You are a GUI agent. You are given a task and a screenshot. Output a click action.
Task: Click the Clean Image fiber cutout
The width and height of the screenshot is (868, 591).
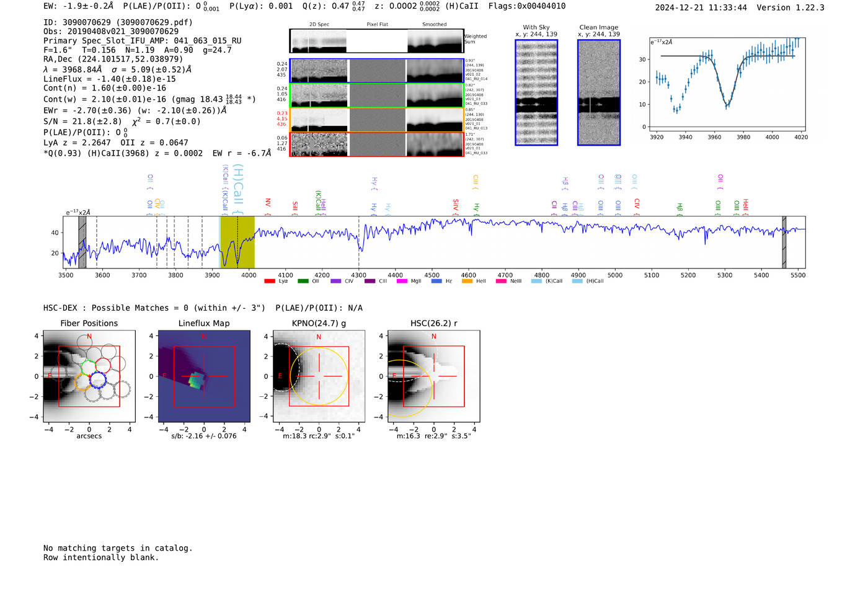pos(599,92)
